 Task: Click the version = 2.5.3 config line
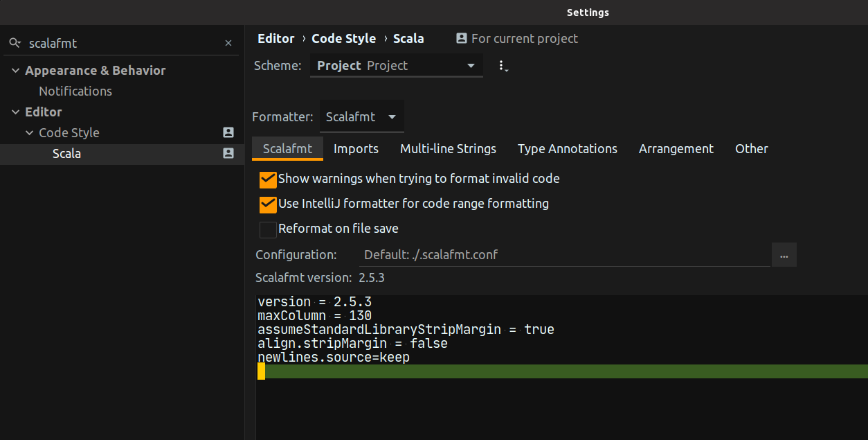pos(315,302)
